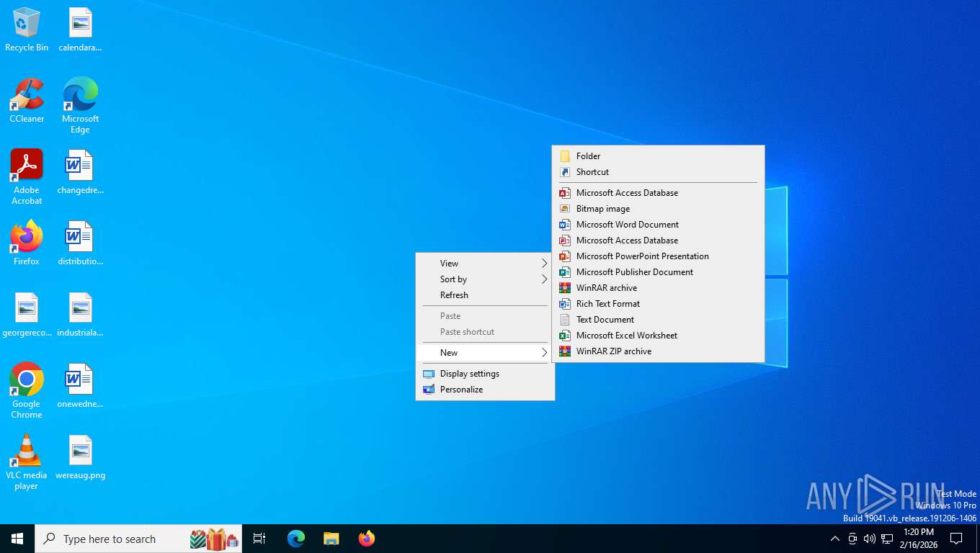Create a new Microsoft Publisher Document
Image resolution: width=980 pixels, height=553 pixels.
point(658,272)
